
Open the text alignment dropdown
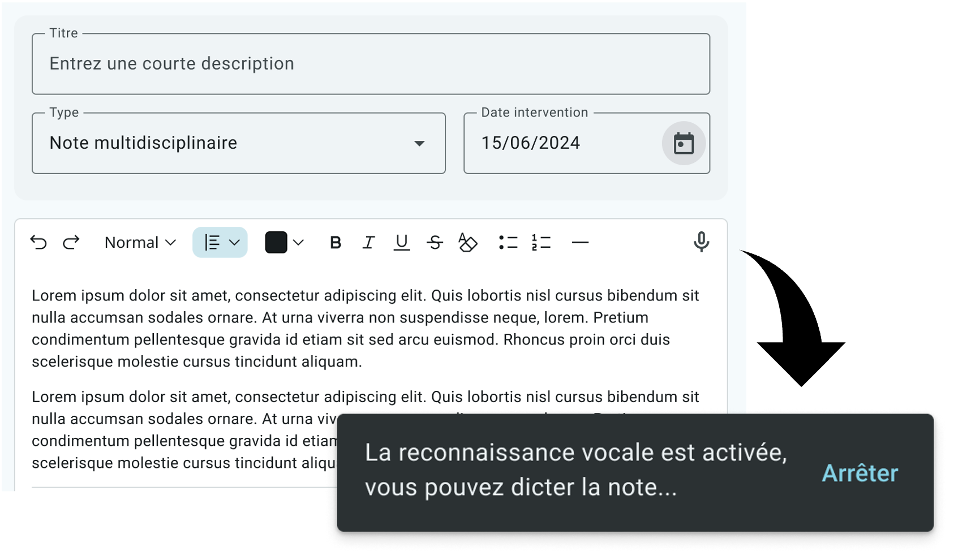[220, 242]
